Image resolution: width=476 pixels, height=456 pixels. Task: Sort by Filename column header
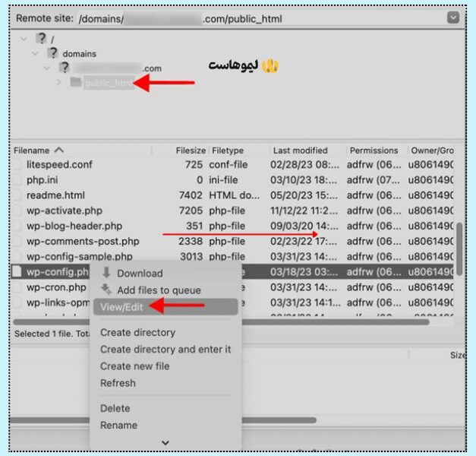click(32, 150)
